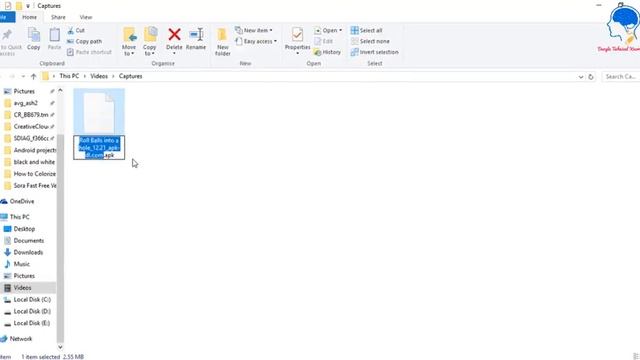Viewport: 640px width, 360px height.
Task: Click Select none
Action: point(370,41)
